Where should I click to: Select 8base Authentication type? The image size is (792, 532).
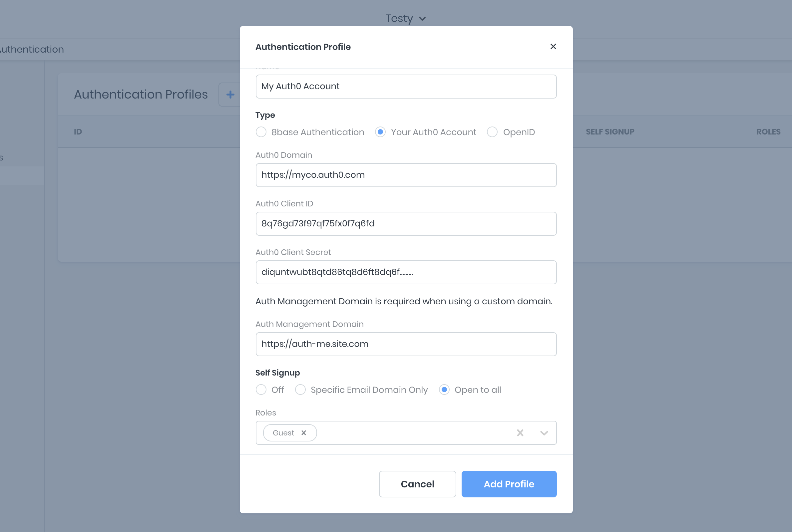click(261, 132)
